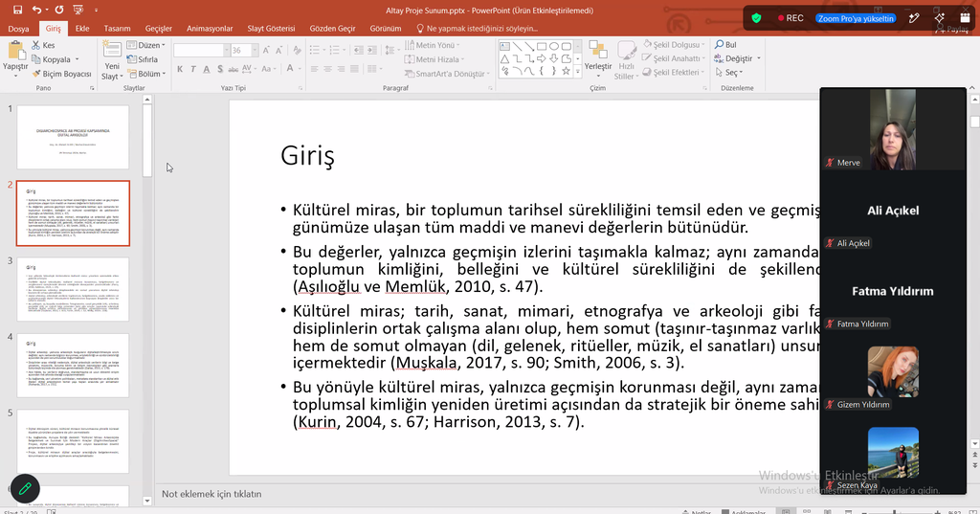Undo the last action in PowerPoint
980x514 pixels.
pos(36,10)
